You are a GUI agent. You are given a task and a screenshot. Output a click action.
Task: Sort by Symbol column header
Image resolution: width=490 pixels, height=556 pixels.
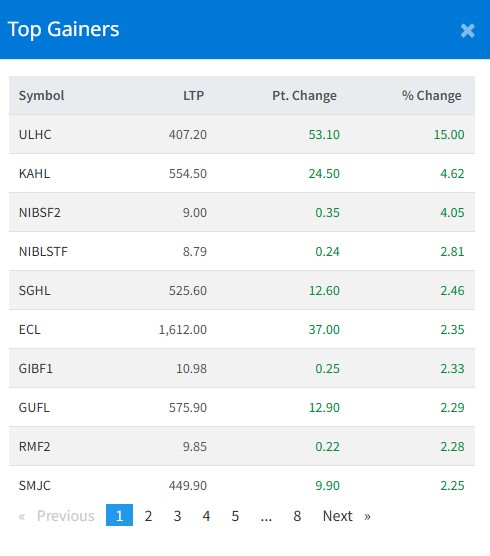(x=41, y=96)
